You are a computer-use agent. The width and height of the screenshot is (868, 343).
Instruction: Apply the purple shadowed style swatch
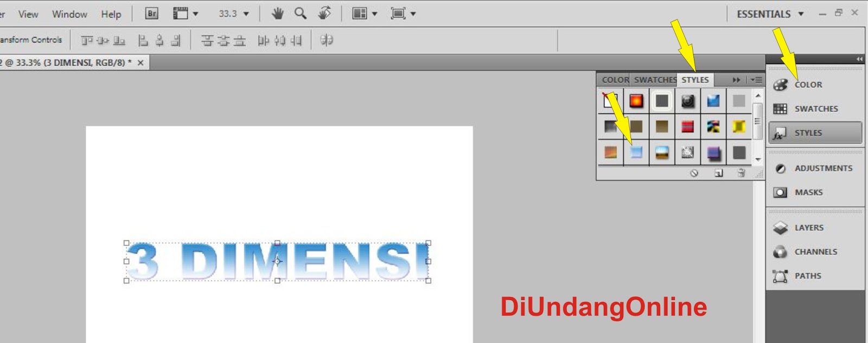point(713,153)
